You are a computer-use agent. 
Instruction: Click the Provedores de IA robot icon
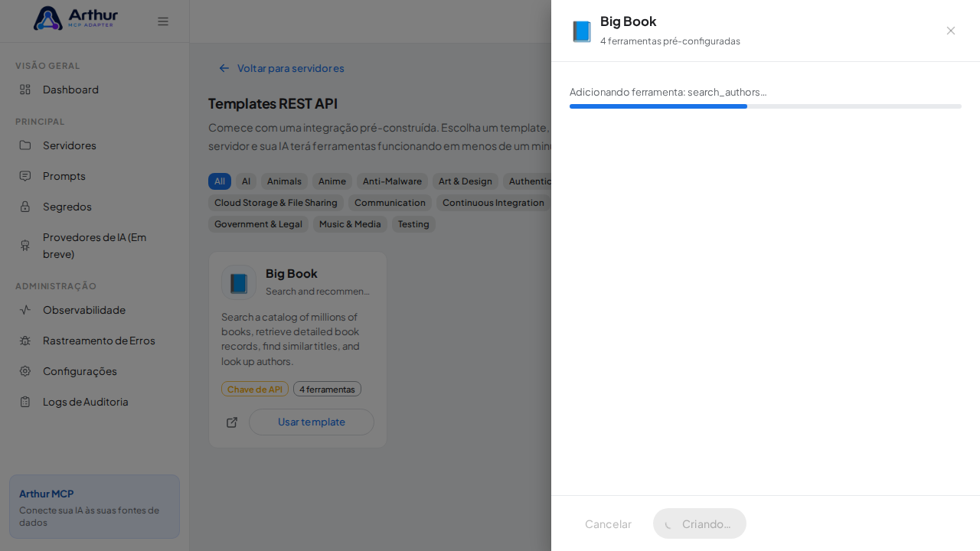pyautogui.click(x=25, y=246)
